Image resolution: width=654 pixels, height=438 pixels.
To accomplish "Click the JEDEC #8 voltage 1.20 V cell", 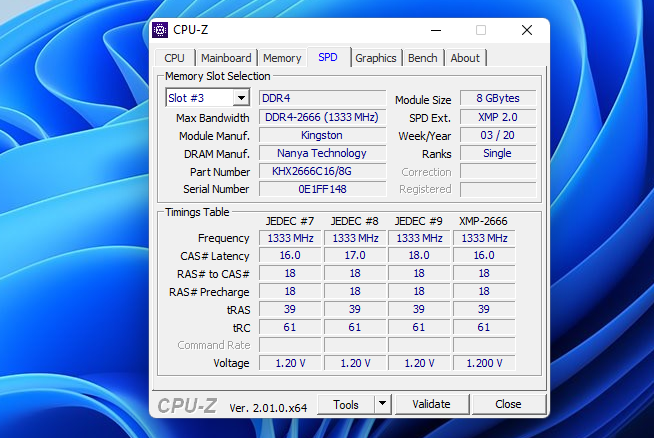I will coord(355,363).
